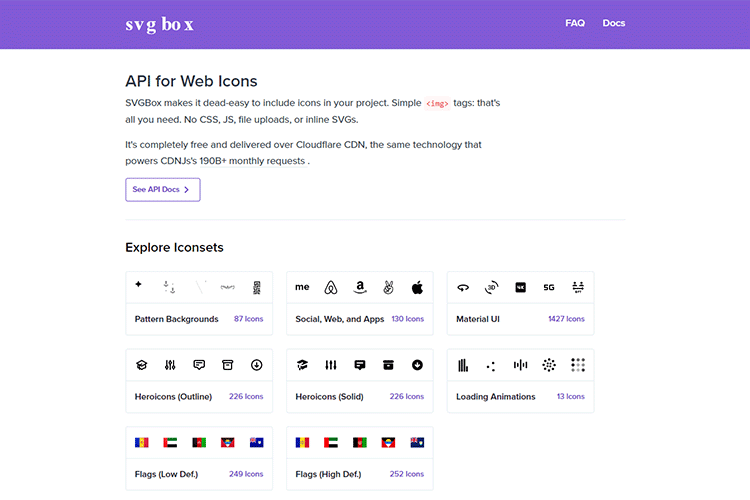
Task: Click the Airbnb logo icon
Action: click(331, 288)
